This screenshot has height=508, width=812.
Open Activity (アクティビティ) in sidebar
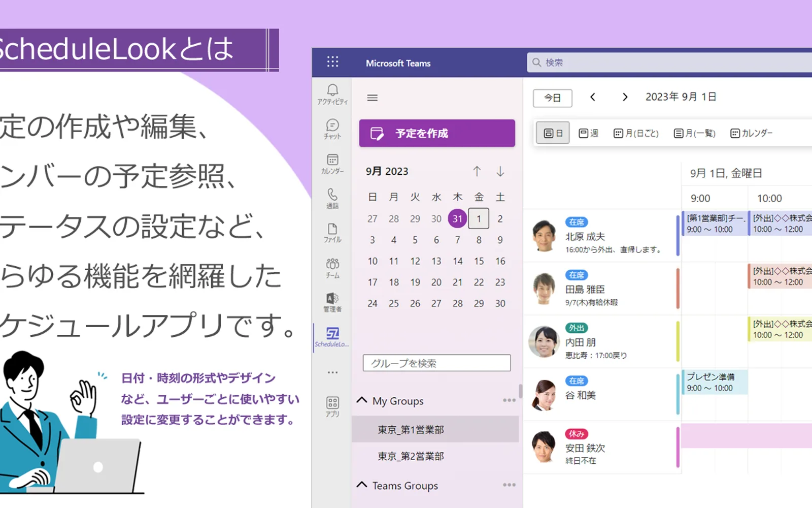point(332,94)
